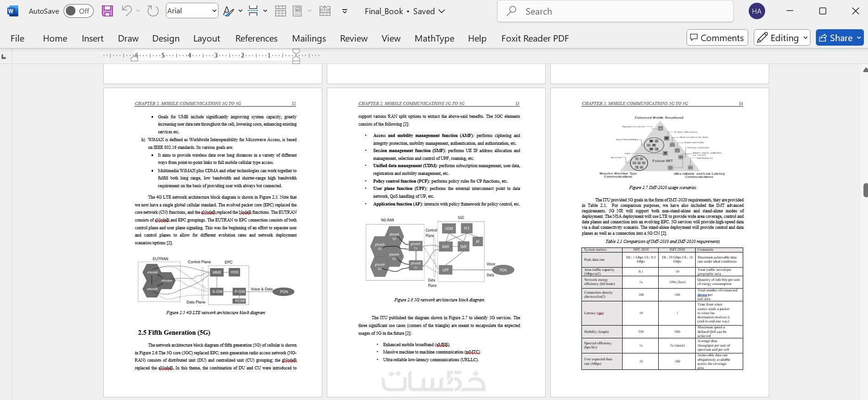Click bullet "Ultra-reliable low-latency communications (URLLC)"

click(431, 360)
